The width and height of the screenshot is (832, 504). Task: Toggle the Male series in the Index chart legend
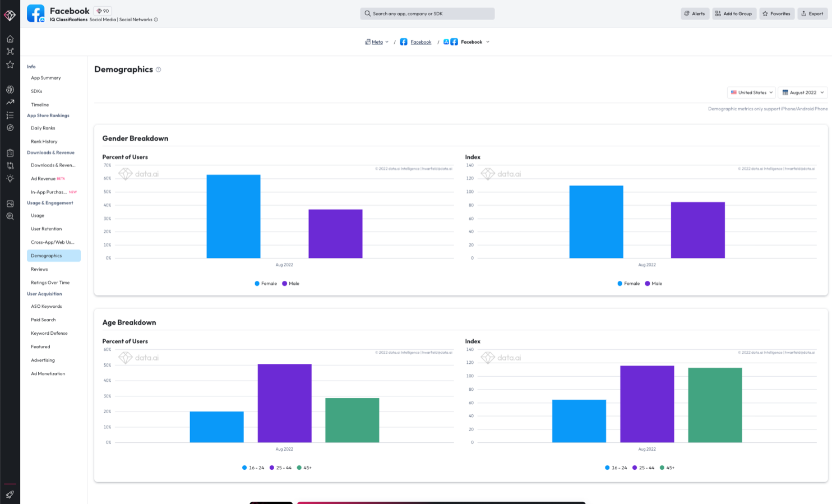click(x=654, y=283)
